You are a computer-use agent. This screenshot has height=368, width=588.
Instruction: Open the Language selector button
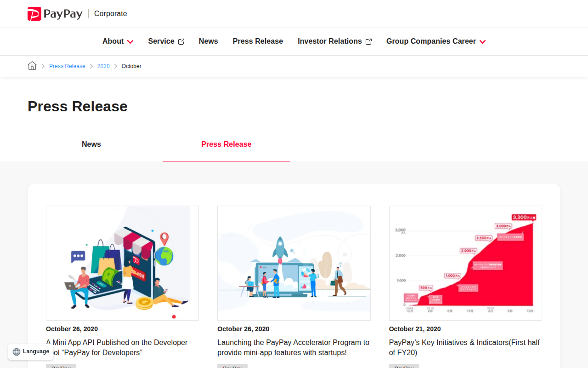[31, 352]
